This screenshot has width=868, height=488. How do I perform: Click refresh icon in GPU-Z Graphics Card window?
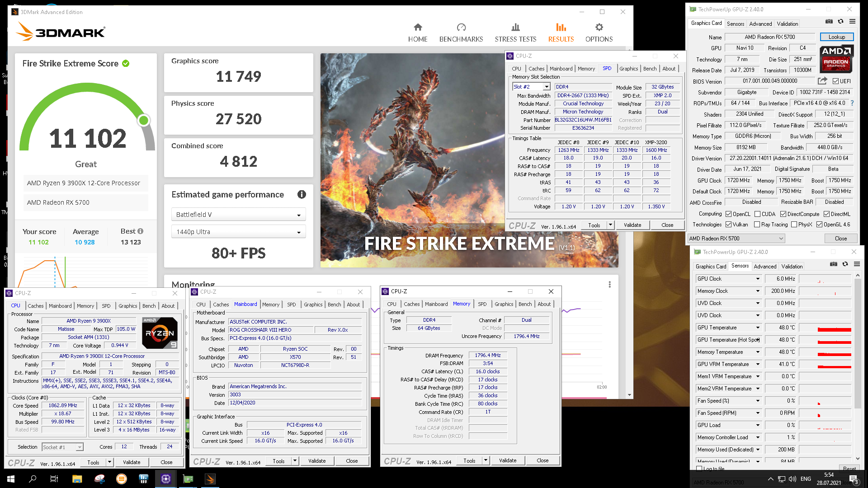tap(840, 21)
